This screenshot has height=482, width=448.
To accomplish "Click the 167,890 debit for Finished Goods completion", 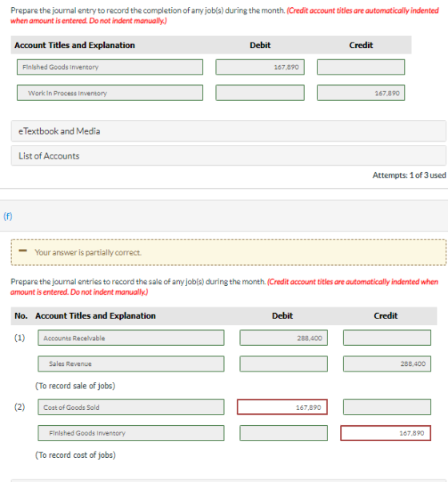I will point(260,67).
